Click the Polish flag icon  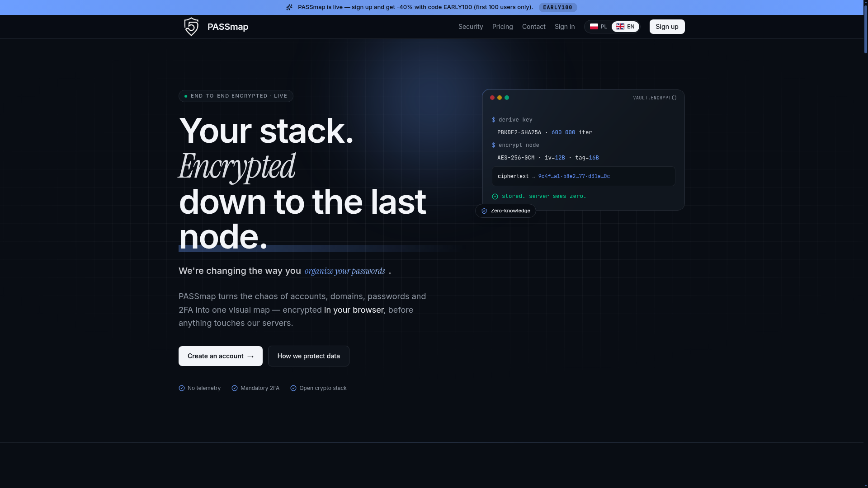(x=594, y=27)
